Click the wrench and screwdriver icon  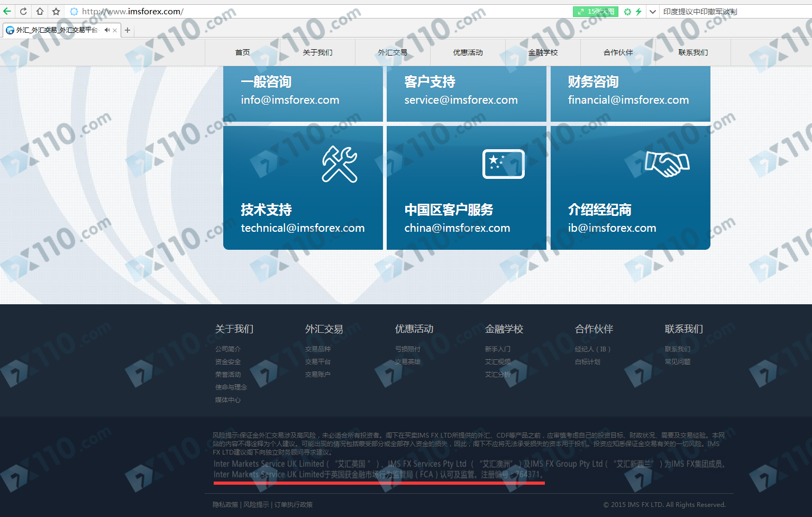(x=340, y=164)
